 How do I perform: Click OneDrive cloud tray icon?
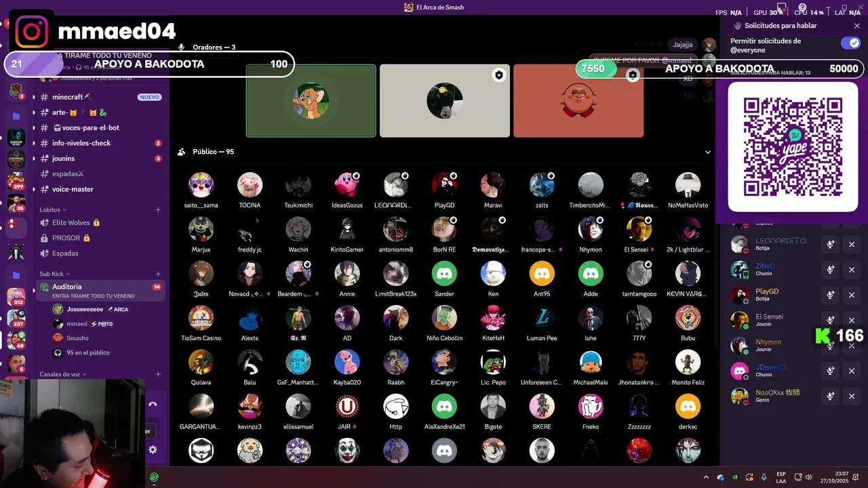click(720, 477)
